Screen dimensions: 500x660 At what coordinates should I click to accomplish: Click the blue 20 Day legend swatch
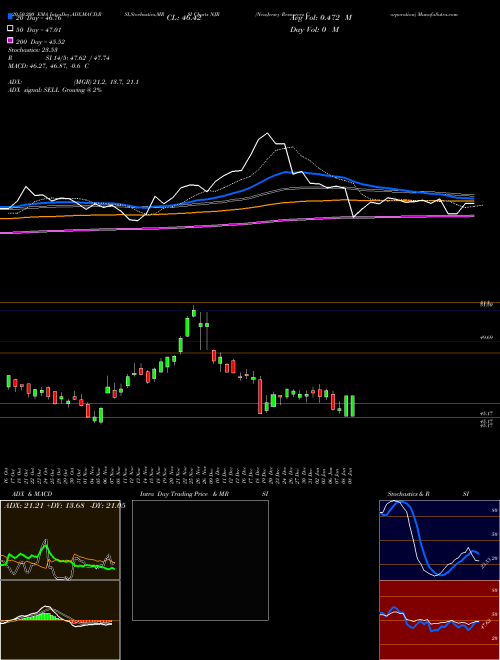click(10, 17)
